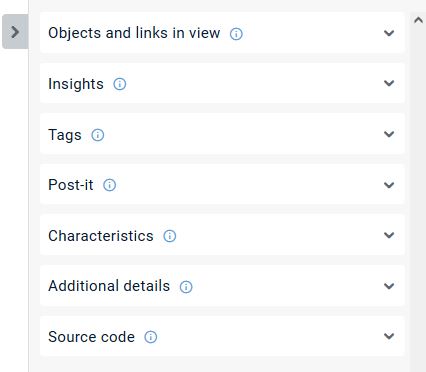Image resolution: width=426 pixels, height=372 pixels.
Task: Click info icon beside Objects and links in view
Action: pos(236,34)
